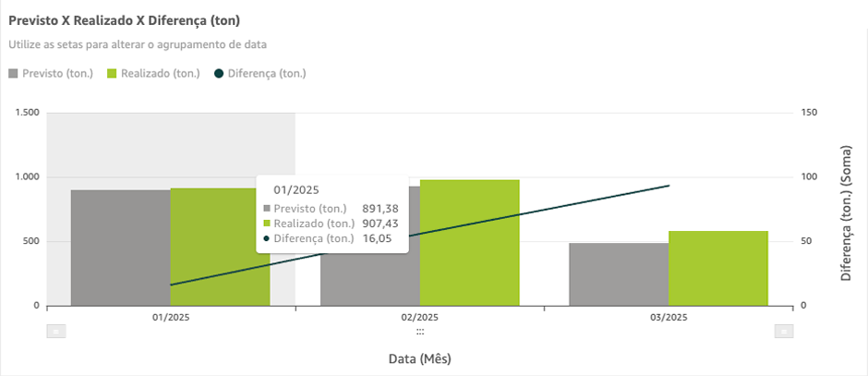Click the Diferença line endpoint near 03/2025

pyautogui.click(x=669, y=186)
